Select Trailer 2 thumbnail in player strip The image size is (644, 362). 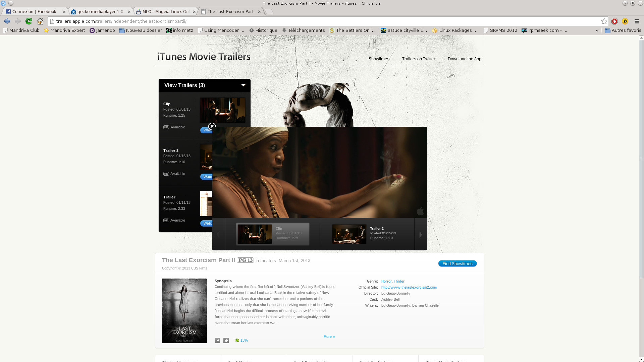(349, 234)
